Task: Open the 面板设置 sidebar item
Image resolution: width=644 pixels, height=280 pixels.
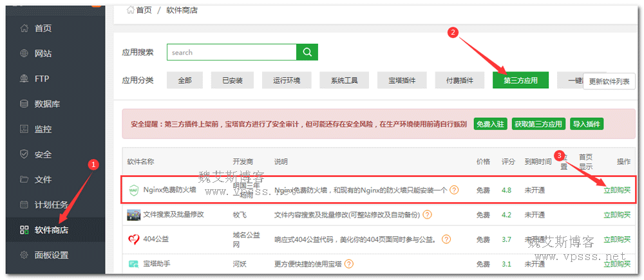Action: coord(55,255)
